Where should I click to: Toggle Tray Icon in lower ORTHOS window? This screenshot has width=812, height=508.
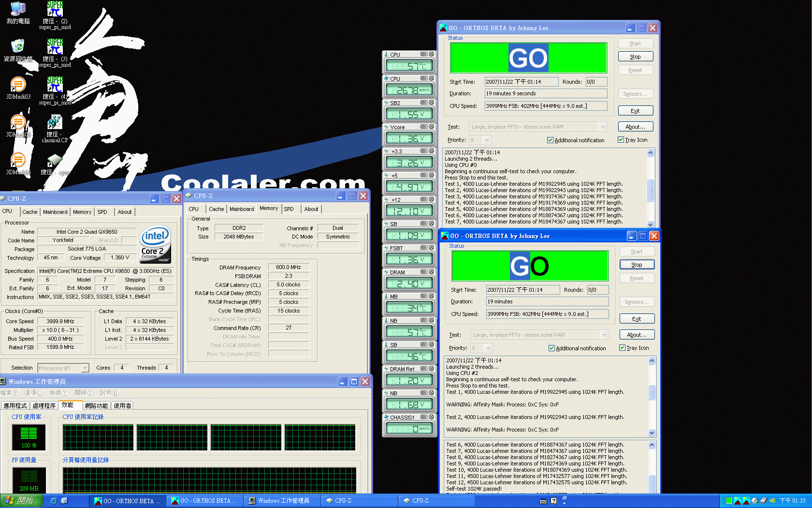634,348
